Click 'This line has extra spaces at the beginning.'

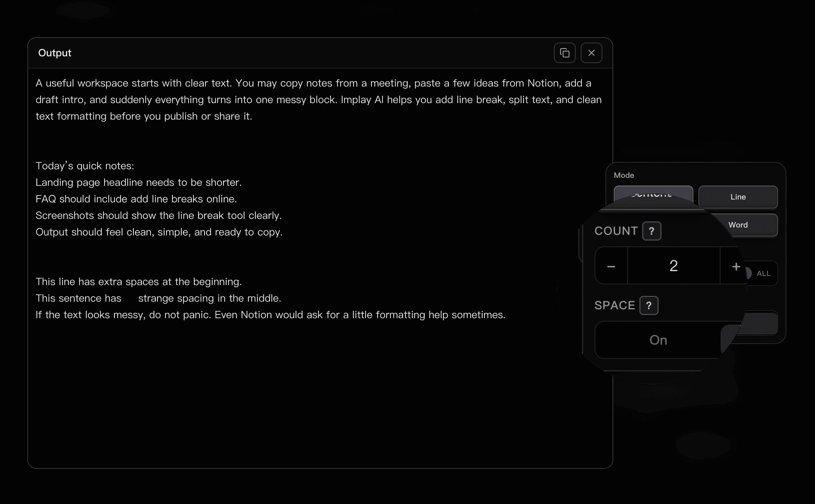[139, 282]
